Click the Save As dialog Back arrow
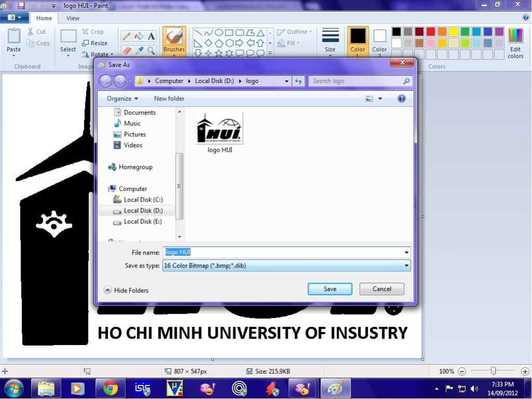Viewport: 532px width, 399px height. click(x=105, y=81)
